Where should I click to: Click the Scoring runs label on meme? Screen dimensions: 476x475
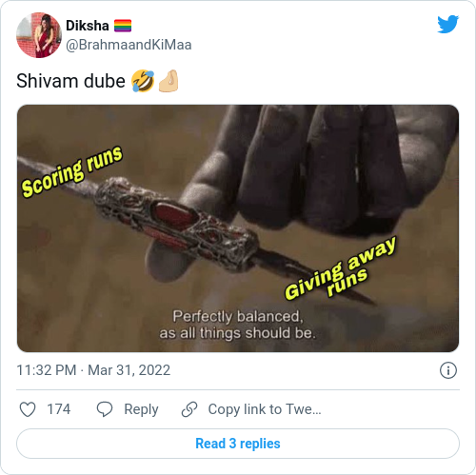[x=71, y=171]
